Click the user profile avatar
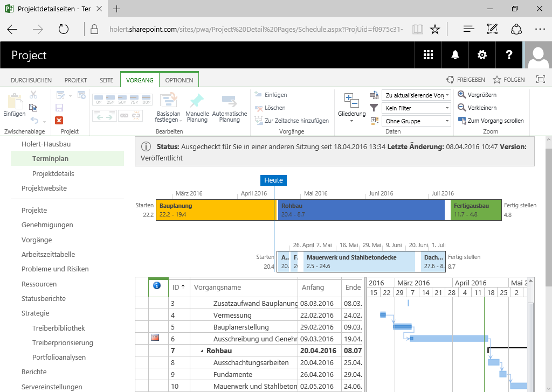The height and width of the screenshot is (392, 552). click(x=538, y=55)
